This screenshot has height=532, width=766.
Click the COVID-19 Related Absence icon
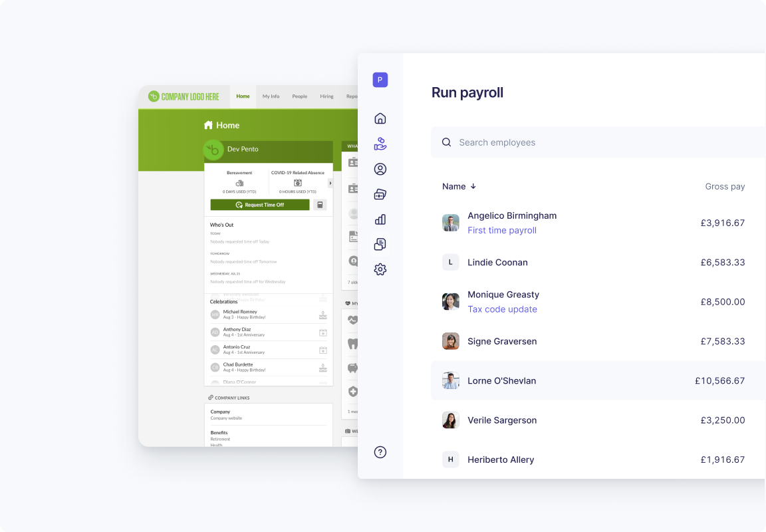click(x=297, y=183)
